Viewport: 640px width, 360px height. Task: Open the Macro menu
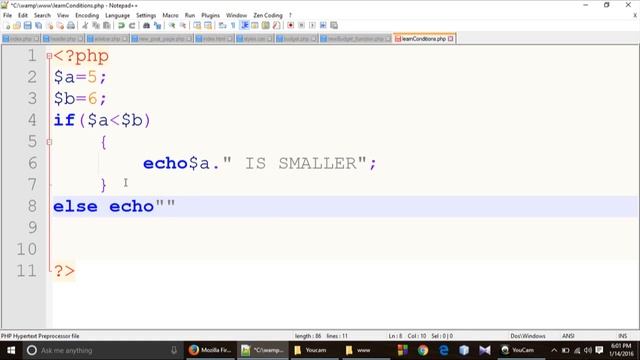pyautogui.click(x=170, y=16)
